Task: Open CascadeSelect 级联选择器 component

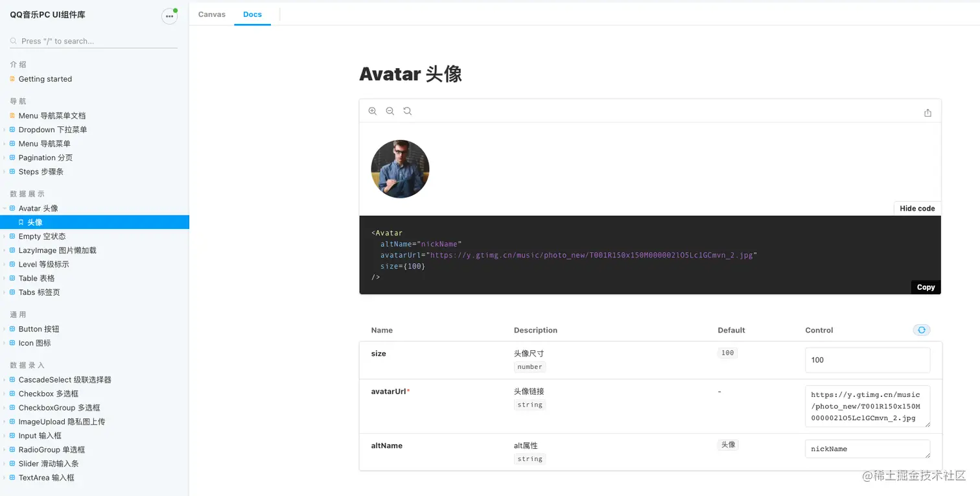Action: (x=65, y=380)
